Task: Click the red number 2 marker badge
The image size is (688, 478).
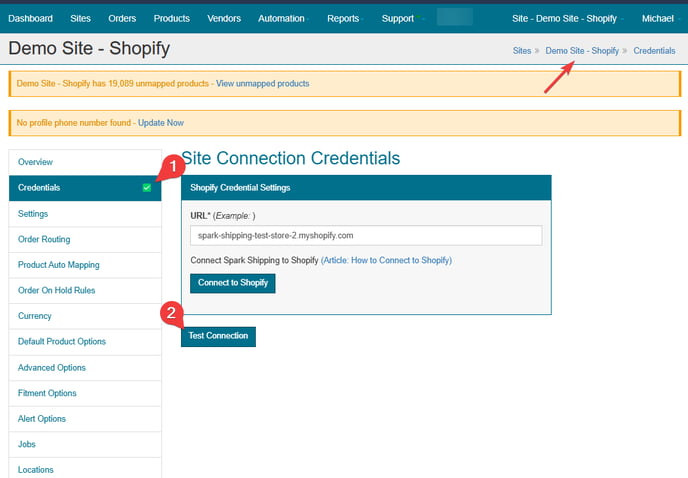Action: (171, 313)
